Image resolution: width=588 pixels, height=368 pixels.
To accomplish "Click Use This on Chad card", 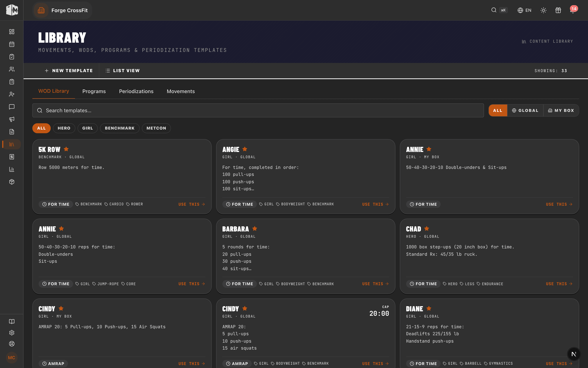I will point(559,284).
